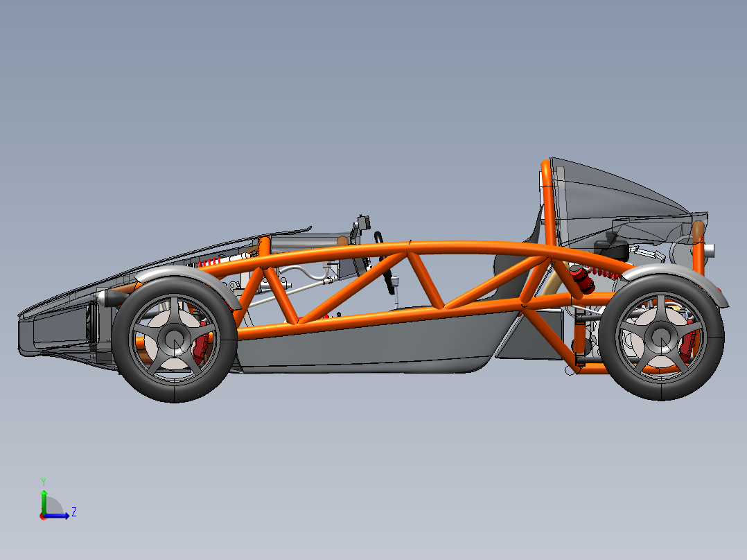The height and width of the screenshot is (560, 747).
Task: Select the orange roll hoop tube behind the seat
Action: coord(548,204)
